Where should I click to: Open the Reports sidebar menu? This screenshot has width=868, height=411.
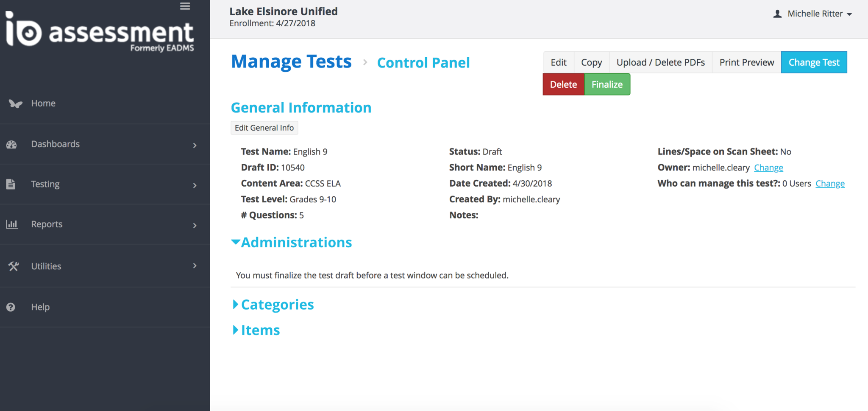click(x=47, y=224)
